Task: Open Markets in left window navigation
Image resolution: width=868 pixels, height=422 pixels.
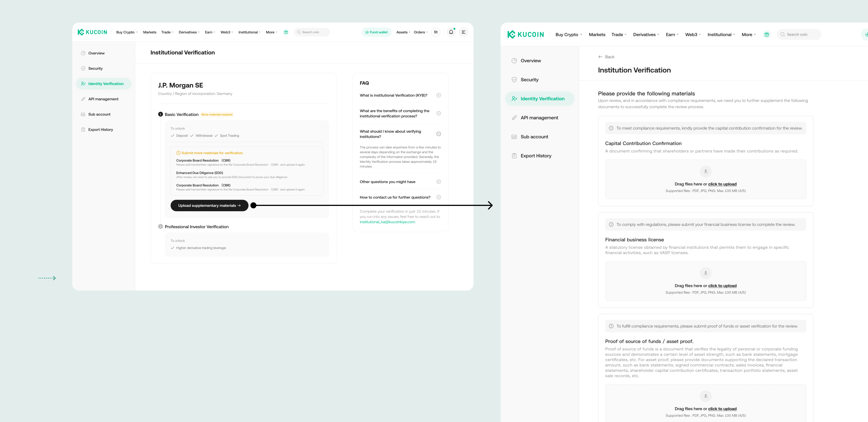Action: 150,32
